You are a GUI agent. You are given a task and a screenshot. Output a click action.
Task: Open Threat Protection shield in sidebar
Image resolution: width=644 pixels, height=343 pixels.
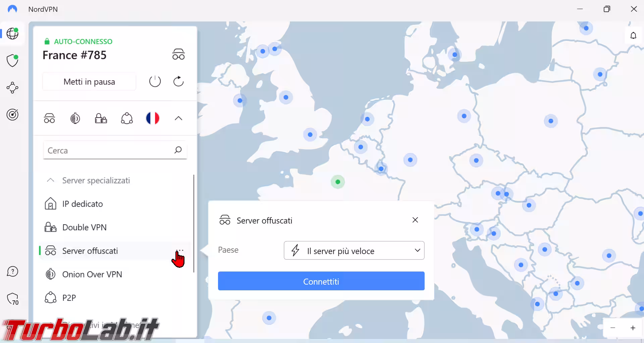[12, 61]
